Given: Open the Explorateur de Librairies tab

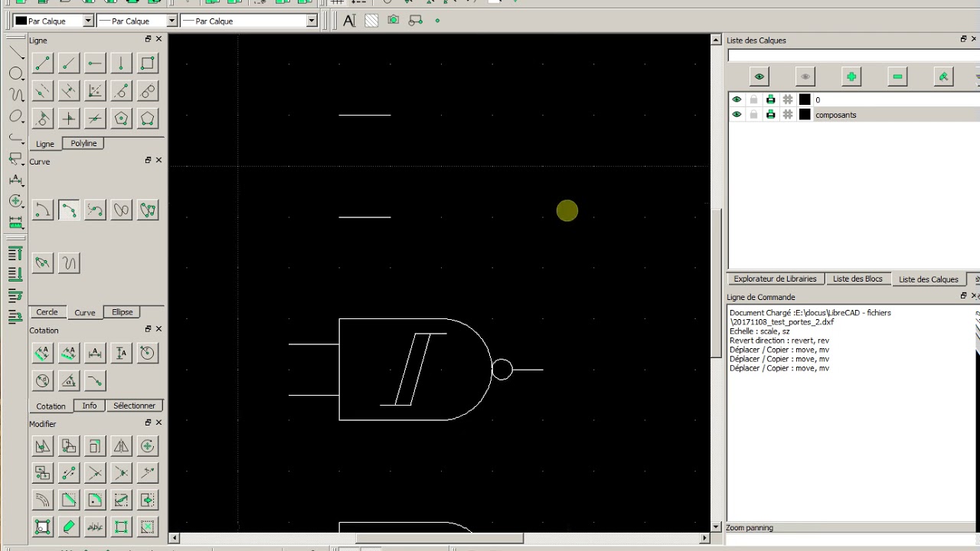Looking at the screenshot, I should pos(775,279).
